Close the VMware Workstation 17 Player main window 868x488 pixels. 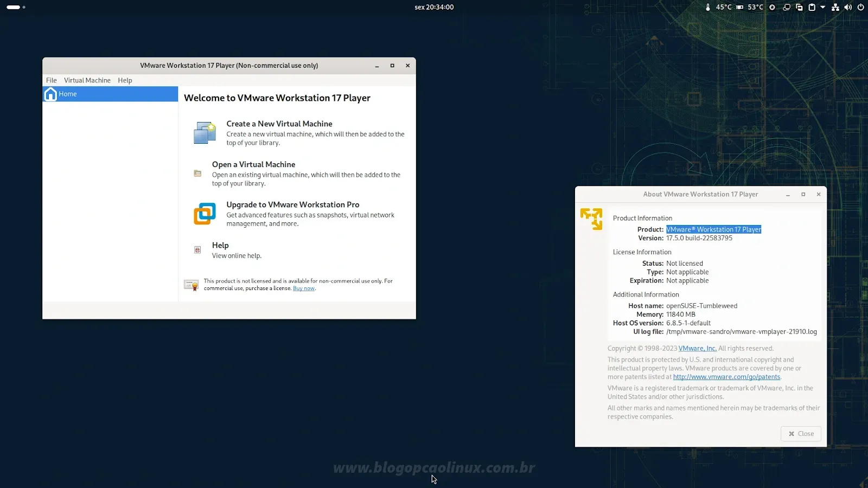point(407,66)
